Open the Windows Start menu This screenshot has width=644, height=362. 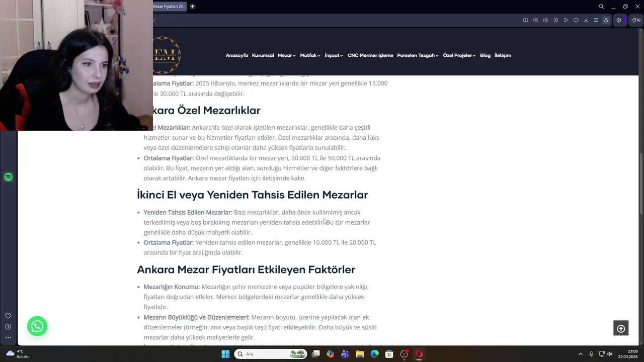coord(225,354)
